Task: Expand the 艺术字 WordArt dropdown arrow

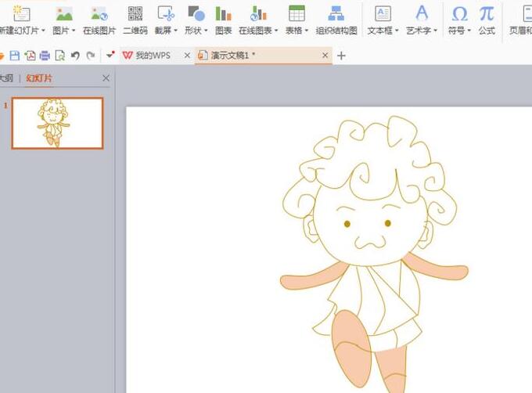Action: pyautogui.click(x=435, y=31)
